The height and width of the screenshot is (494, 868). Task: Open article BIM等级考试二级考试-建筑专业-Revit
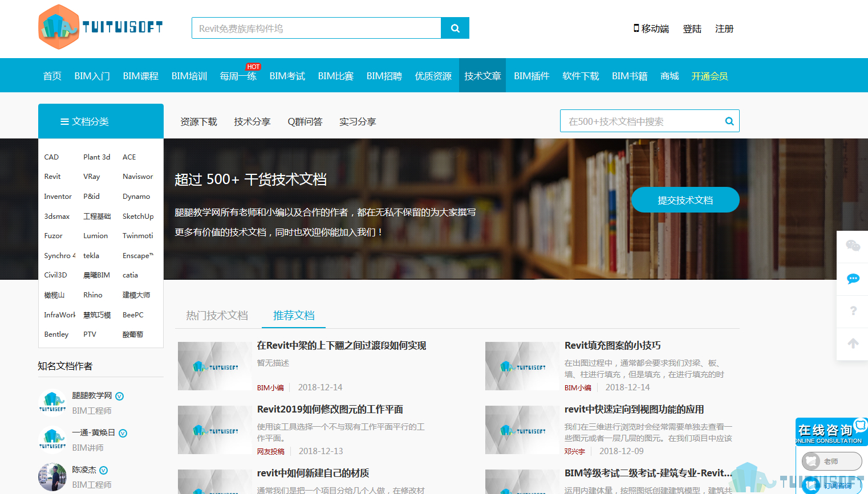click(x=648, y=473)
